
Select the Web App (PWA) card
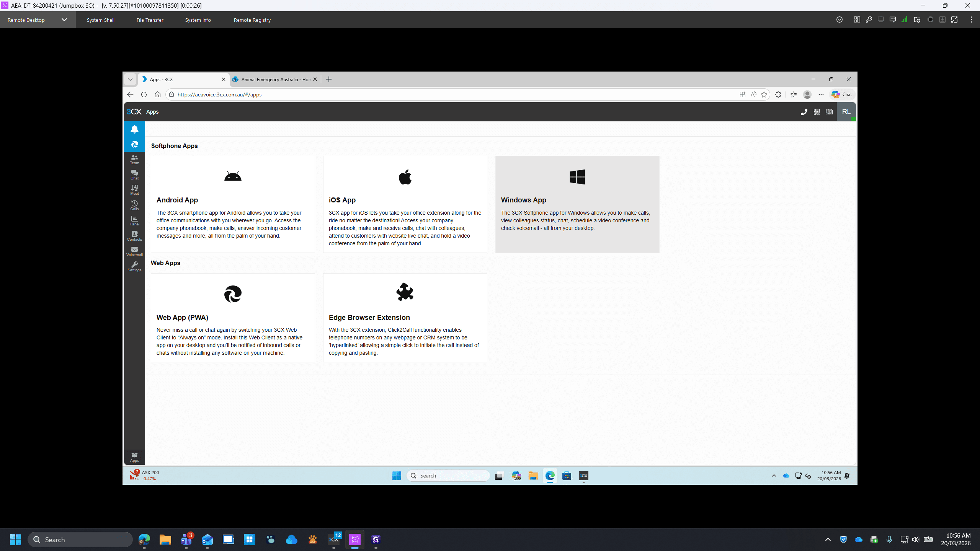pyautogui.click(x=233, y=318)
